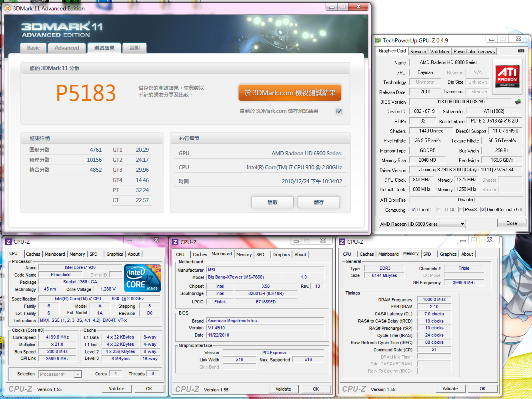Viewport: 532px width, 399px height.
Task: Click the Big Bang-XPower (MS-7666) model field
Action: tap(244, 277)
